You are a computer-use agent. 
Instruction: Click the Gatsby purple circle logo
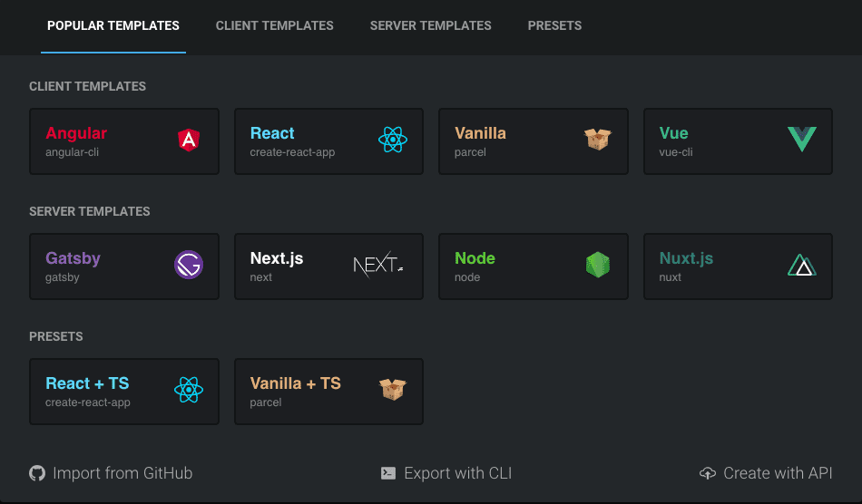tap(189, 265)
